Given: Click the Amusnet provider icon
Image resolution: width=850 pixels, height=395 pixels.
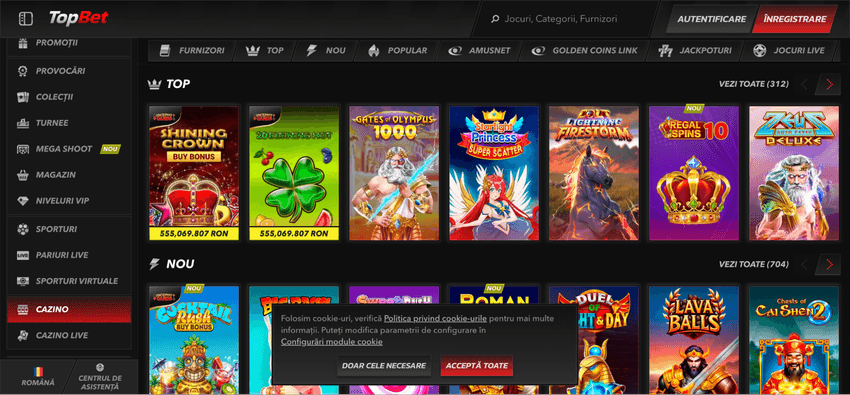Looking at the screenshot, I should click(454, 50).
